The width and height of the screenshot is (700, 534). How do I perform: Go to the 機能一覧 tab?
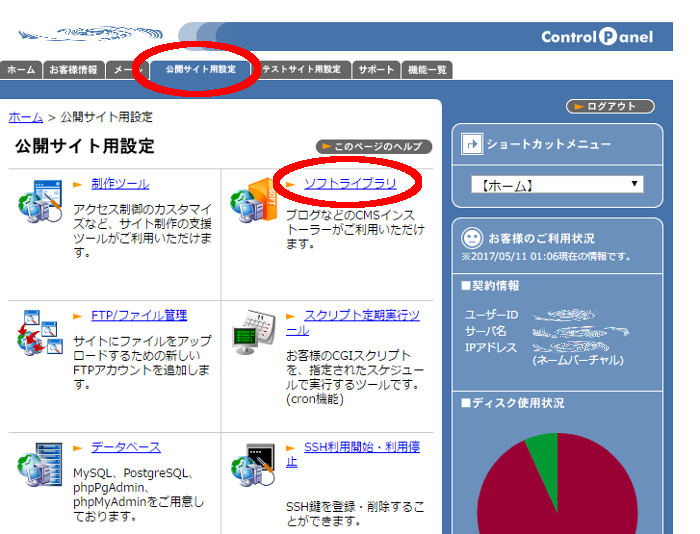[x=427, y=70]
